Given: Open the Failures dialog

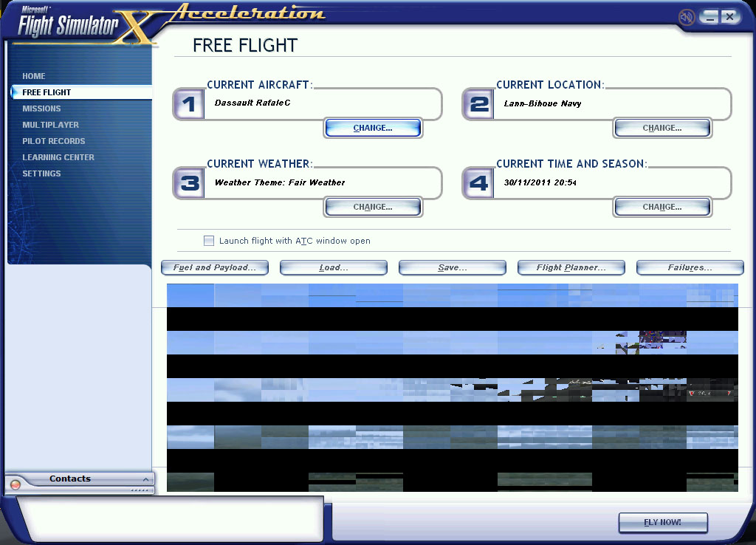Looking at the screenshot, I should point(690,267).
